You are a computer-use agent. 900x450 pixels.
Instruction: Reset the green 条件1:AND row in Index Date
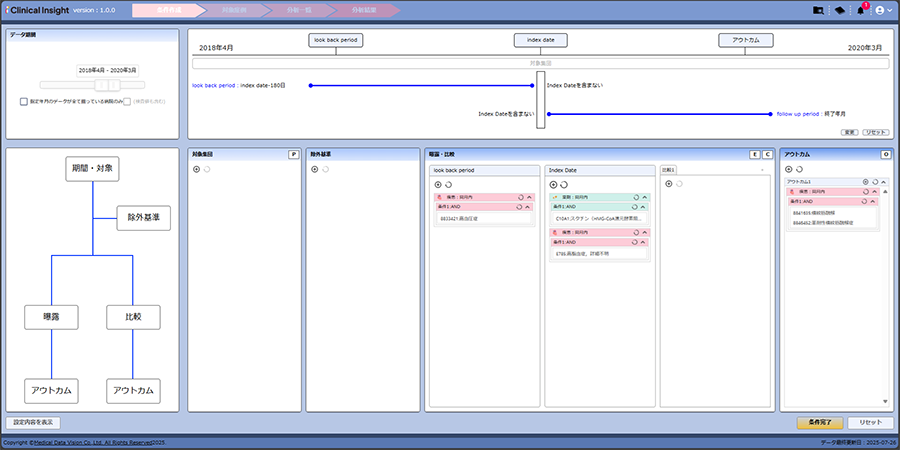click(x=636, y=206)
